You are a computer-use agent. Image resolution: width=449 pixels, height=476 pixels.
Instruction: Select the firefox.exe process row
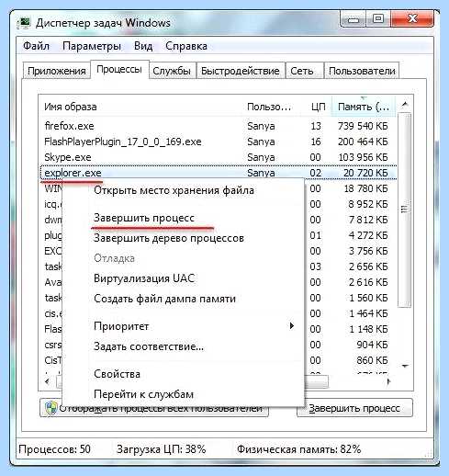219,126
